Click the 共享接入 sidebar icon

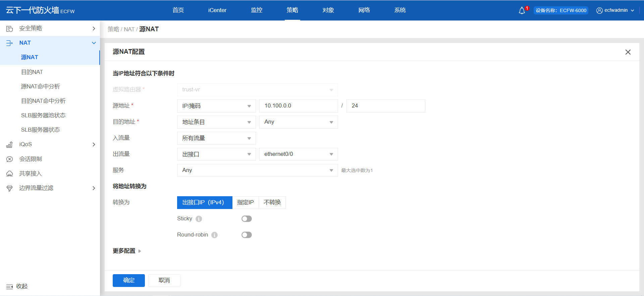[10, 174]
